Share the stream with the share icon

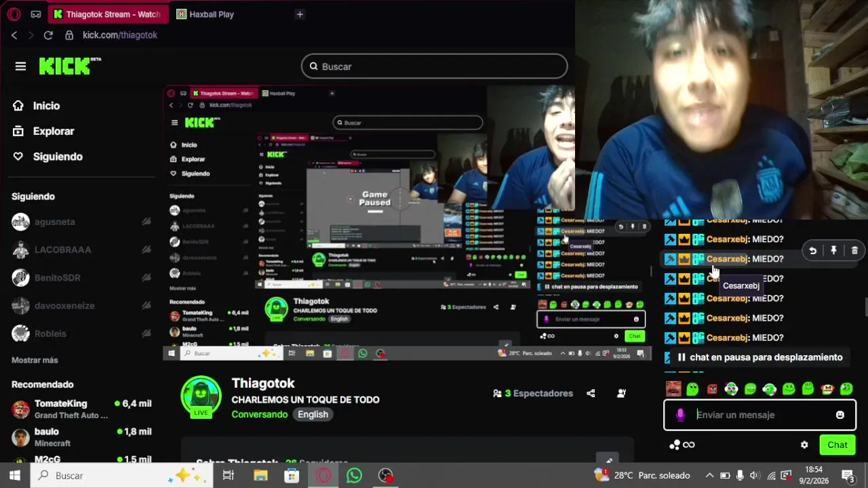pos(591,393)
